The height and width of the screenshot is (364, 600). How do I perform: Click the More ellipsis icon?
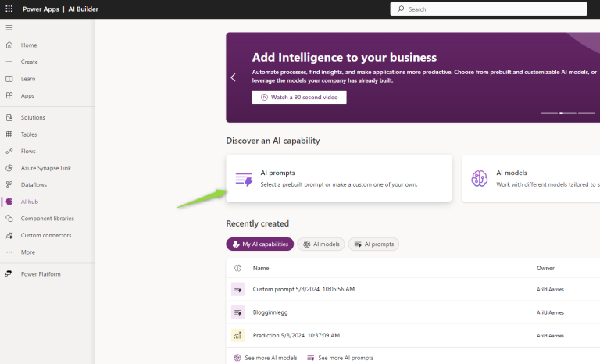(x=9, y=252)
